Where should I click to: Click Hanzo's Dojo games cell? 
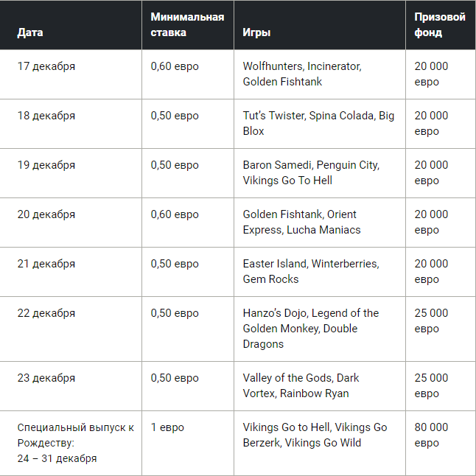click(320, 329)
